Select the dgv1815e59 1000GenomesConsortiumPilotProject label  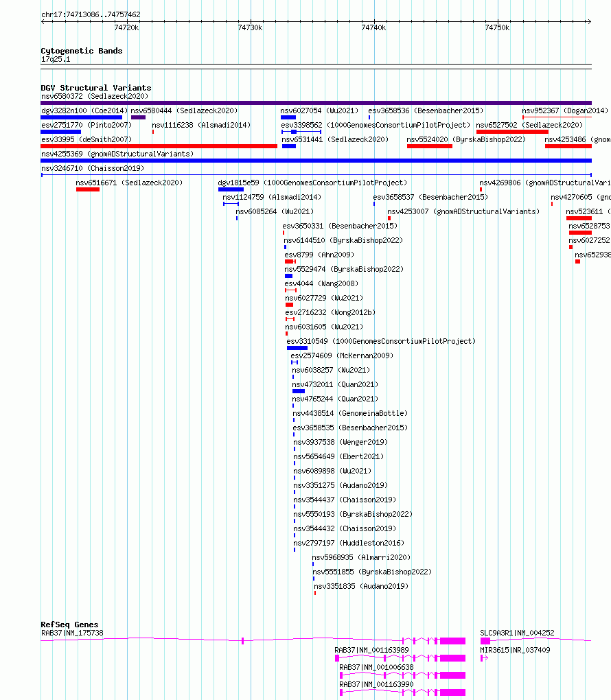point(312,183)
